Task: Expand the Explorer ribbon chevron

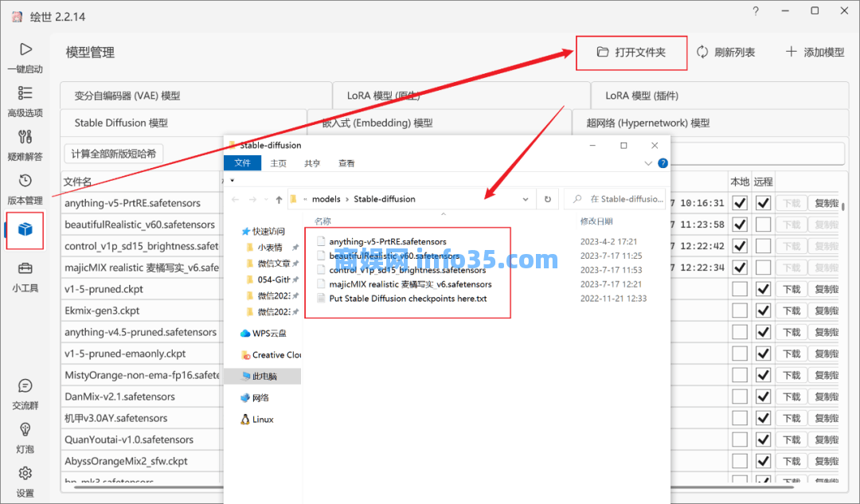Action: [647, 163]
